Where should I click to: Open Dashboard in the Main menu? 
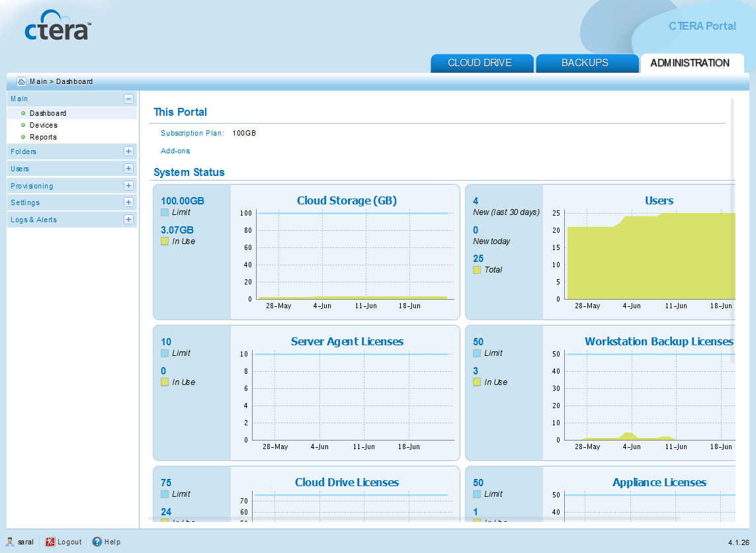(48, 113)
